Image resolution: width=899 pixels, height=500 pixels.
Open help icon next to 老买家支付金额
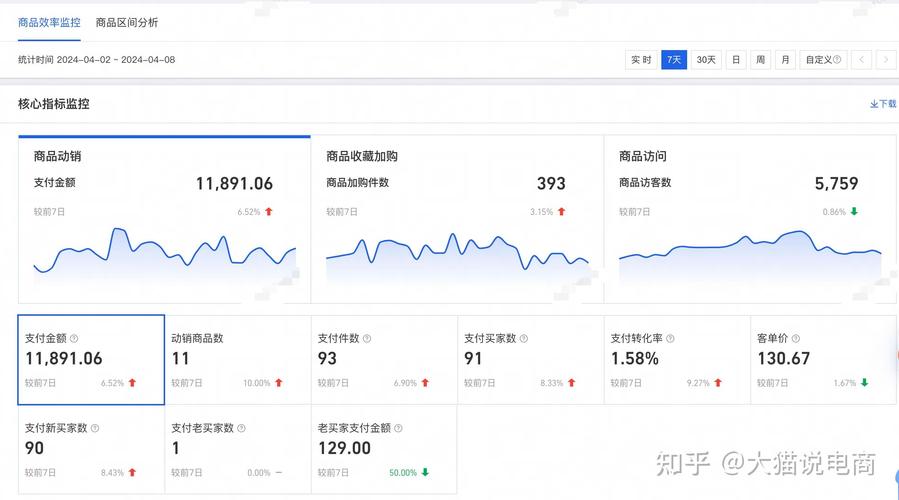tap(398, 428)
